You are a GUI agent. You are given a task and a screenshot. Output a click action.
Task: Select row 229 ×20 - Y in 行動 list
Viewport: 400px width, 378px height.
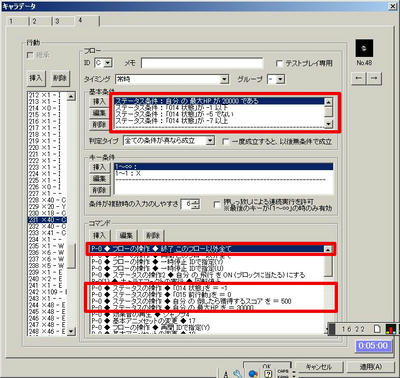pos(47,207)
